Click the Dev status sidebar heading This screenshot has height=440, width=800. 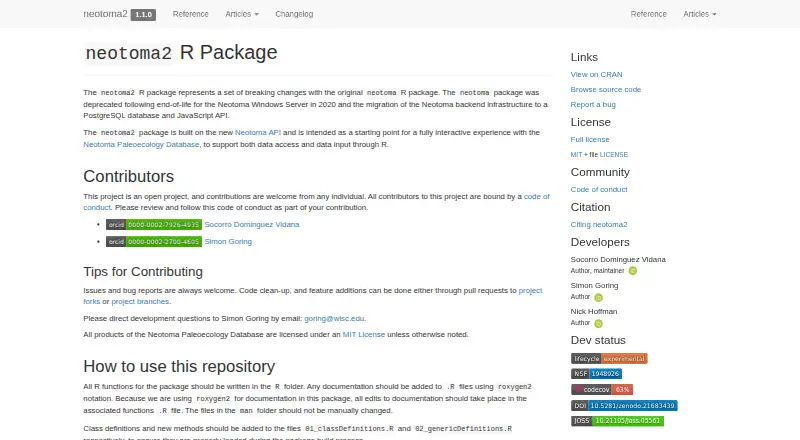point(598,340)
